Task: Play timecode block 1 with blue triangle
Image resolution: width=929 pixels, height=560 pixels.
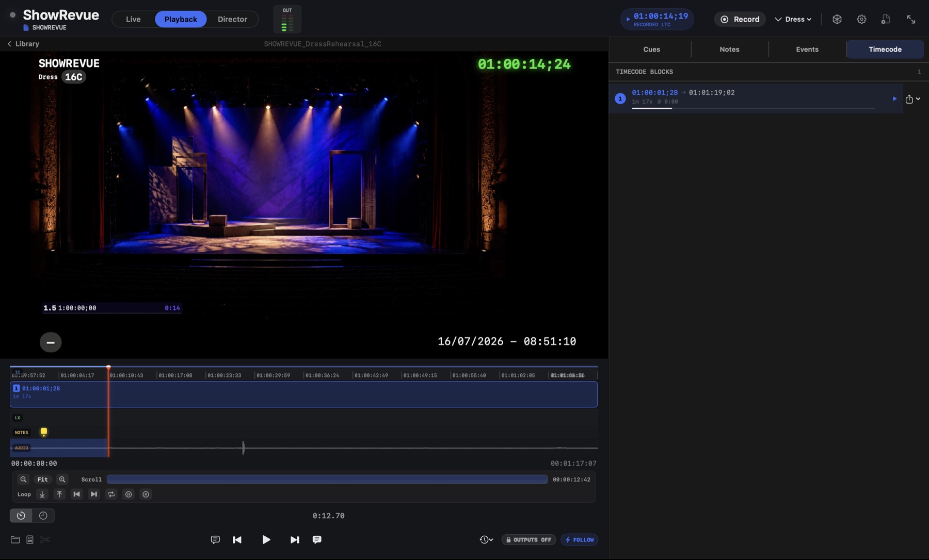Action: 894,98
